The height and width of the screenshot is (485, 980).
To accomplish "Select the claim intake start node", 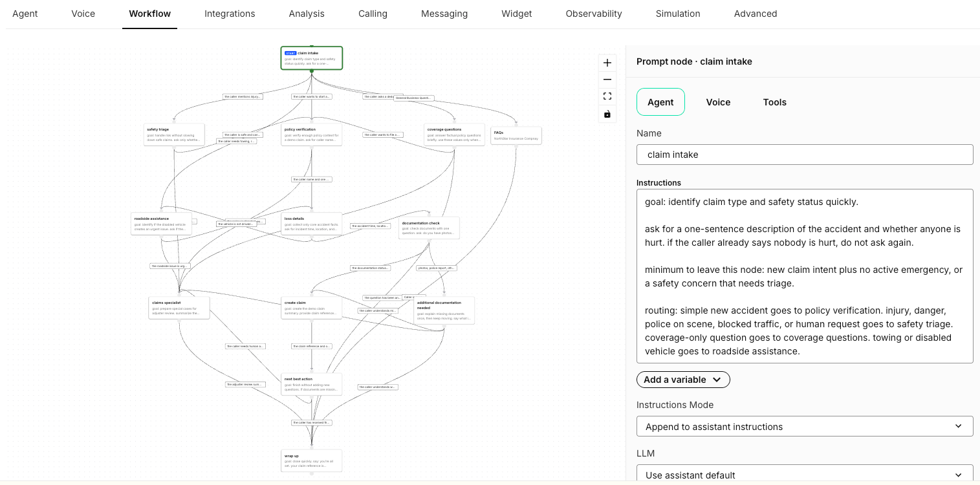I will [312, 58].
